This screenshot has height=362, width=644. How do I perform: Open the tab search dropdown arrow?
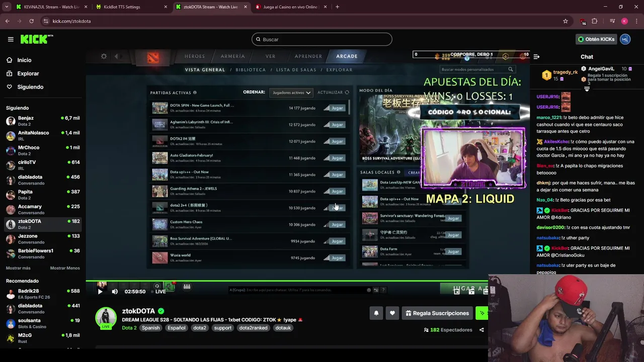pos(7,7)
